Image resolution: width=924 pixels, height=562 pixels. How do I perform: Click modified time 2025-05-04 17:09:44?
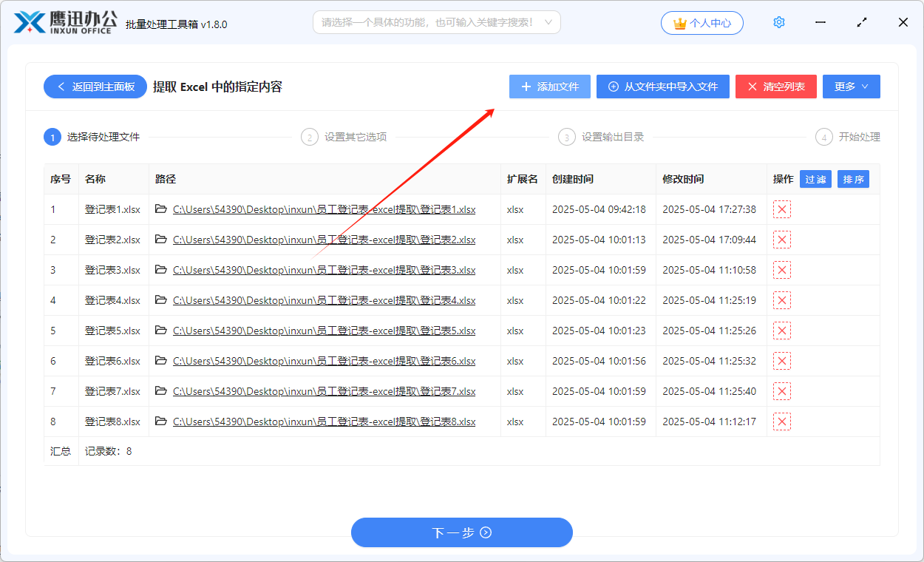point(709,240)
